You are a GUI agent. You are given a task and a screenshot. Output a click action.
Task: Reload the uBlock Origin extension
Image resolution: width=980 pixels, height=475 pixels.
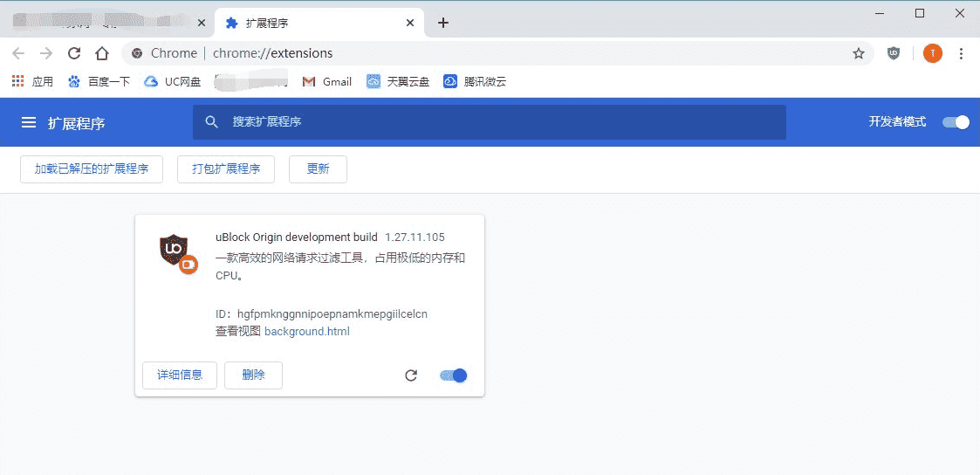point(411,375)
